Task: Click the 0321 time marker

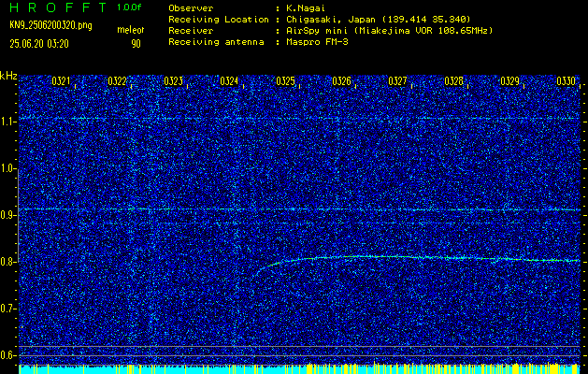Action: pyautogui.click(x=61, y=81)
